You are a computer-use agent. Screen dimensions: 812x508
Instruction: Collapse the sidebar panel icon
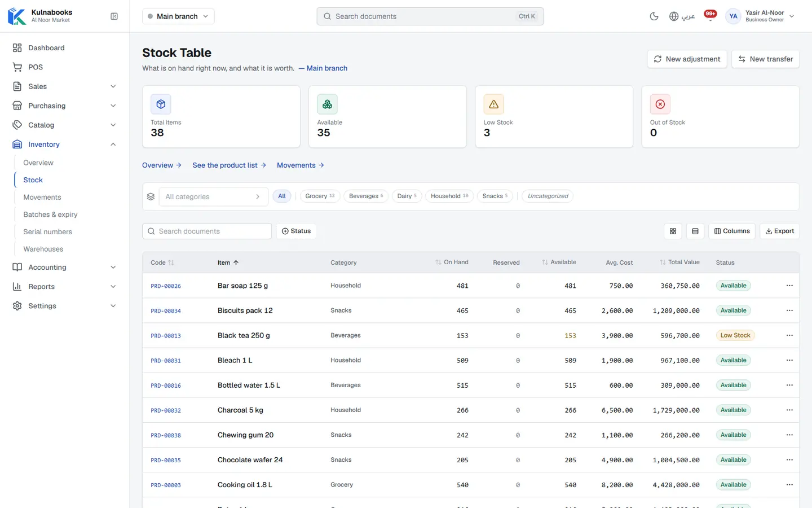click(x=114, y=16)
